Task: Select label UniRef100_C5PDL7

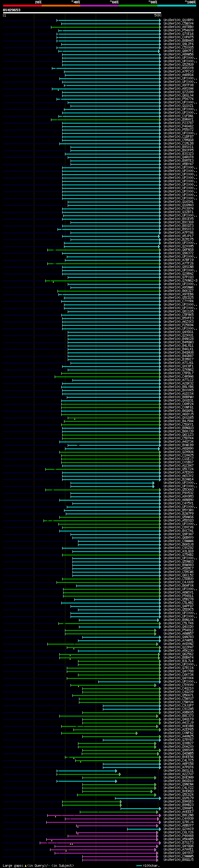Action: click(x=178, y=373)
